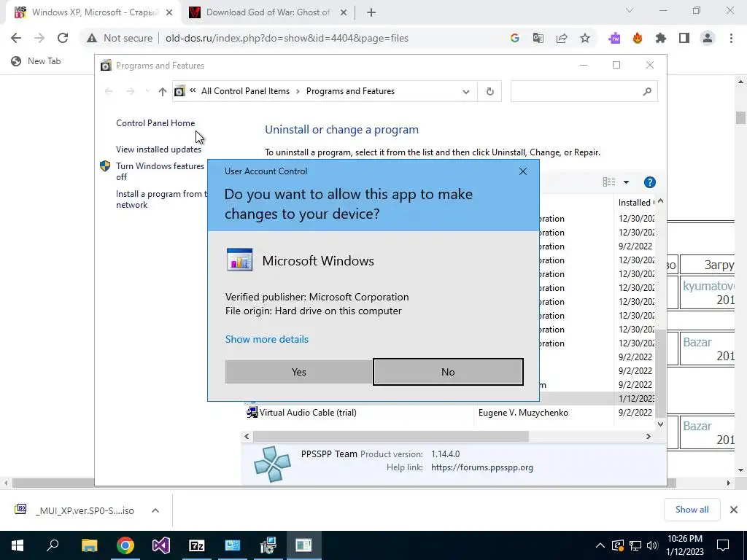Click Yes in the User Account Control dialog

click(298, 372)
